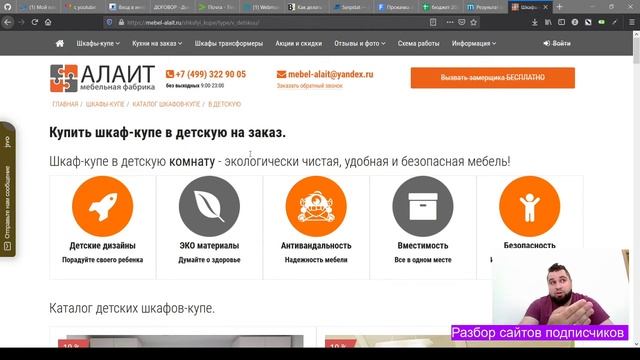Reload the page with the refresh icon
640x360 pixels.
pyautogui.click(x=35, y=22)
